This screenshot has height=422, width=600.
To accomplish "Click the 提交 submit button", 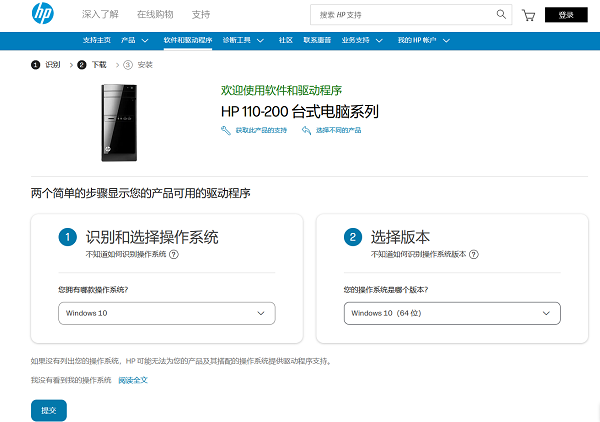I will coord(49,411).
